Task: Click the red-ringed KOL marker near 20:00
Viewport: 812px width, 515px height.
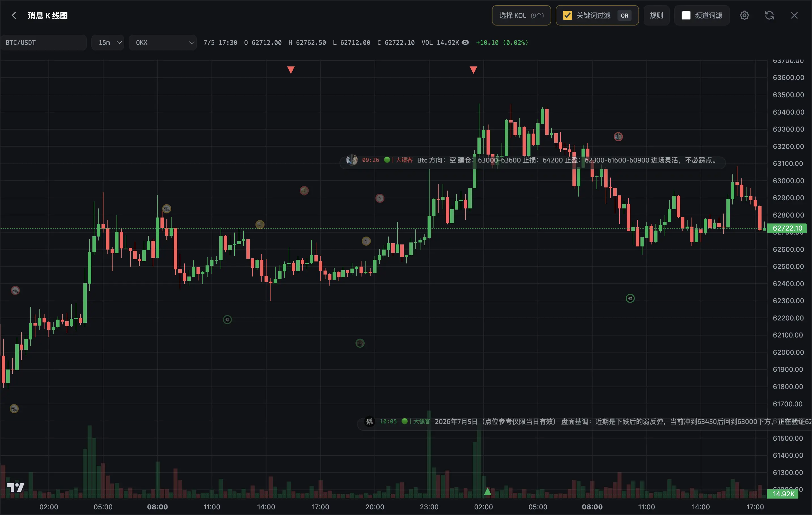Action: coord(380,198)
